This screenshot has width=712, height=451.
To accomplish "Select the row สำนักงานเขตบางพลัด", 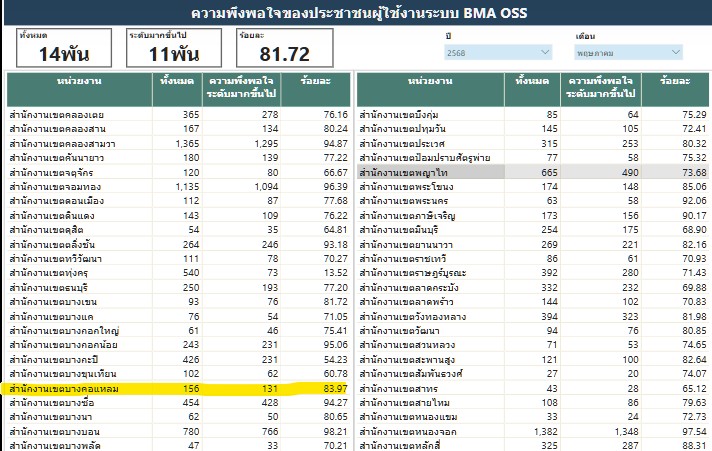I will tap(178, 445).
